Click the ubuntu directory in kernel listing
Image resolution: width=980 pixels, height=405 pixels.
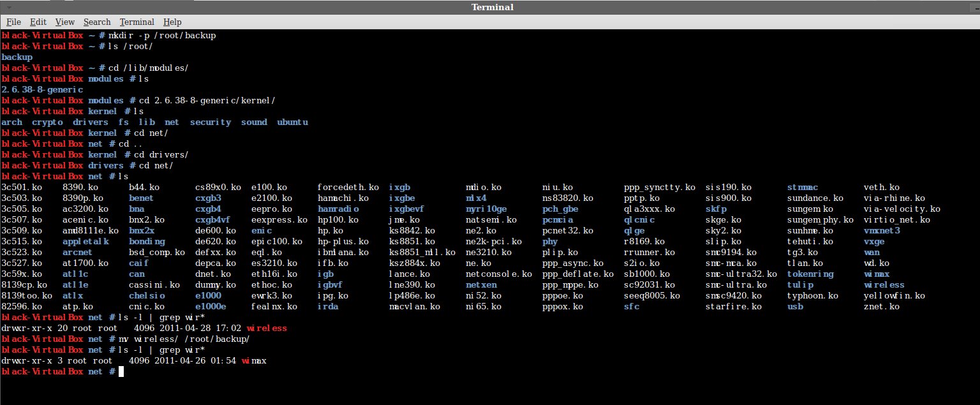tap(292, 122)
